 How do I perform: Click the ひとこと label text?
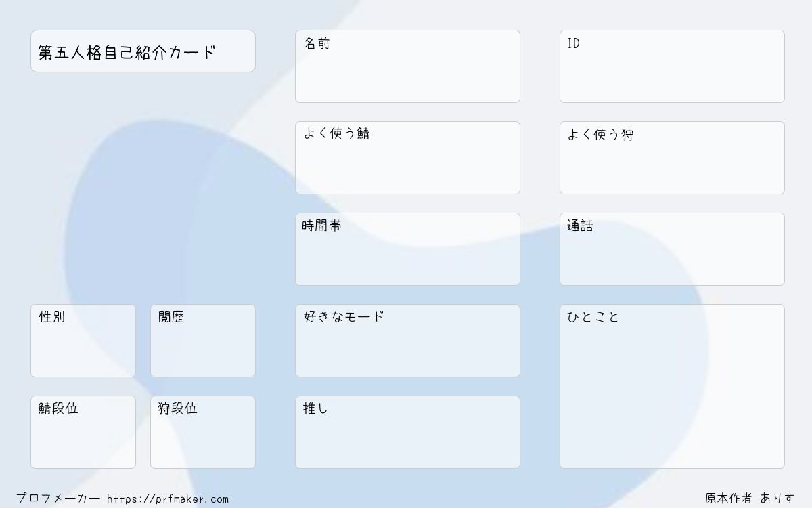[593, 317]
